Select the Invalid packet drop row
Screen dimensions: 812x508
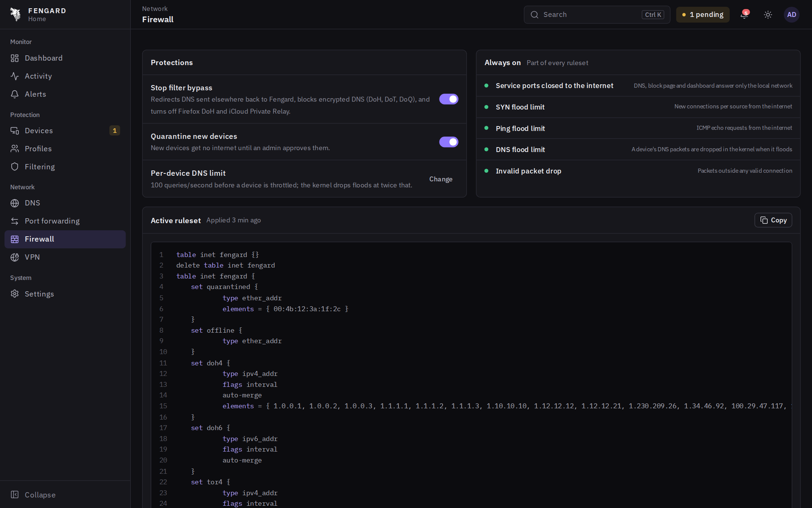638,171
